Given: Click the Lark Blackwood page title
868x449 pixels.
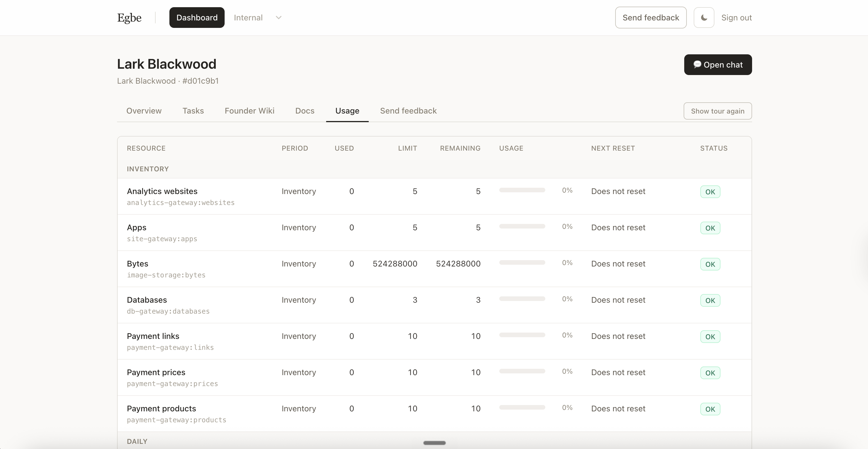Looking at the screenshot, I should pyautogui.click(x=167, y=64).
